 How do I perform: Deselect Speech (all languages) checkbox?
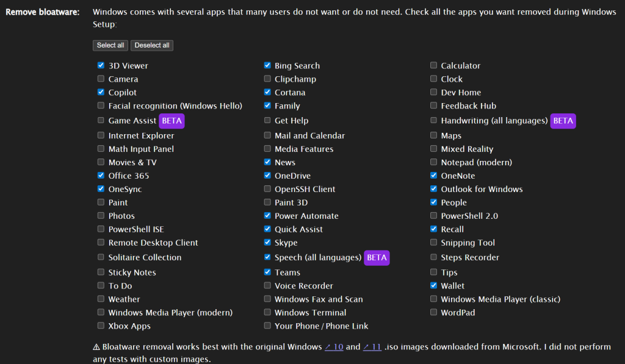(x=267, y=257)
